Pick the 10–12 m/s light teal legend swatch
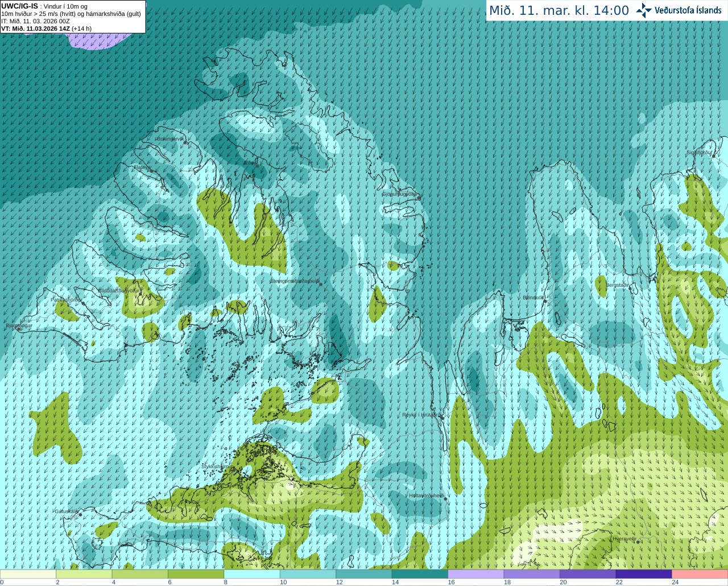The image size is (728, 586). (x=308, y=574)
